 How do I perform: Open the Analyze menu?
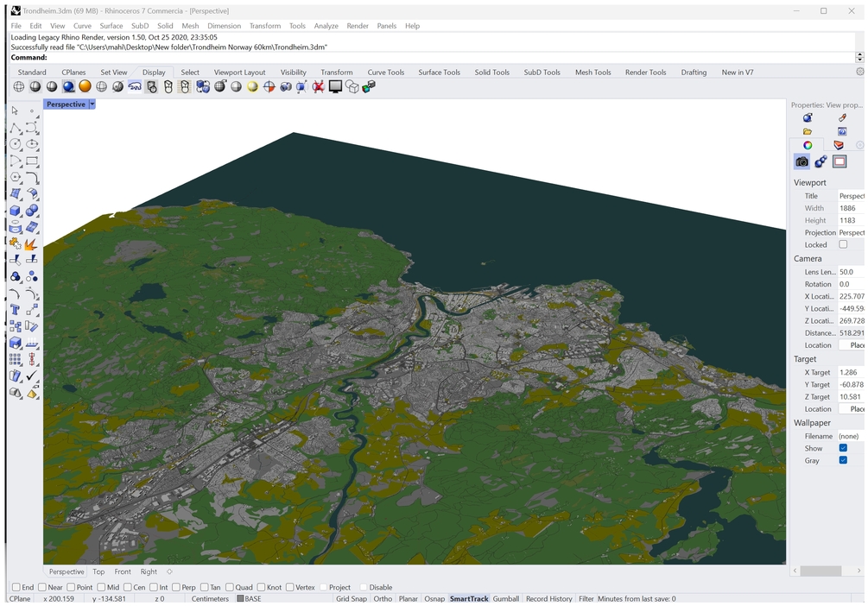tap(326, 26)
